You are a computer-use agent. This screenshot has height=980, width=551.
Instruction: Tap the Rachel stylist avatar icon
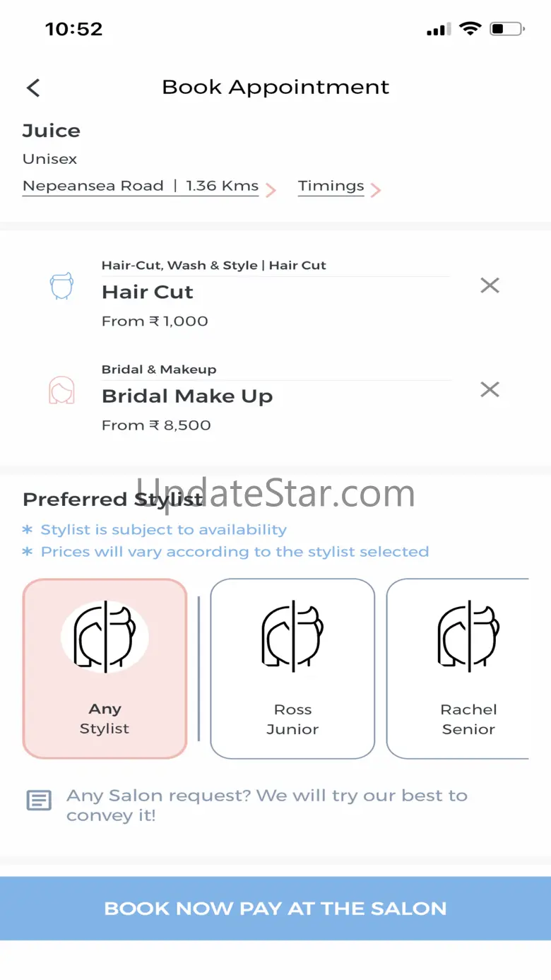pyautogui.click(x=468, y=636)
